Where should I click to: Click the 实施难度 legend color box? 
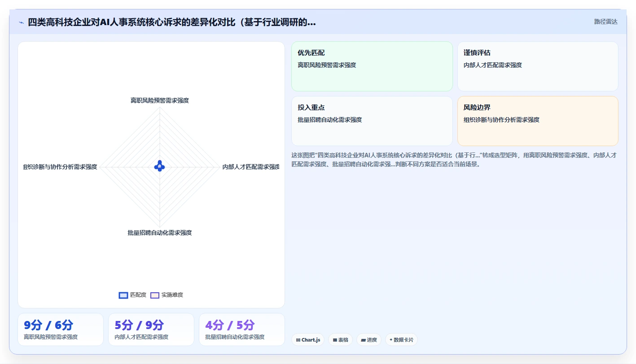[155, 295]
